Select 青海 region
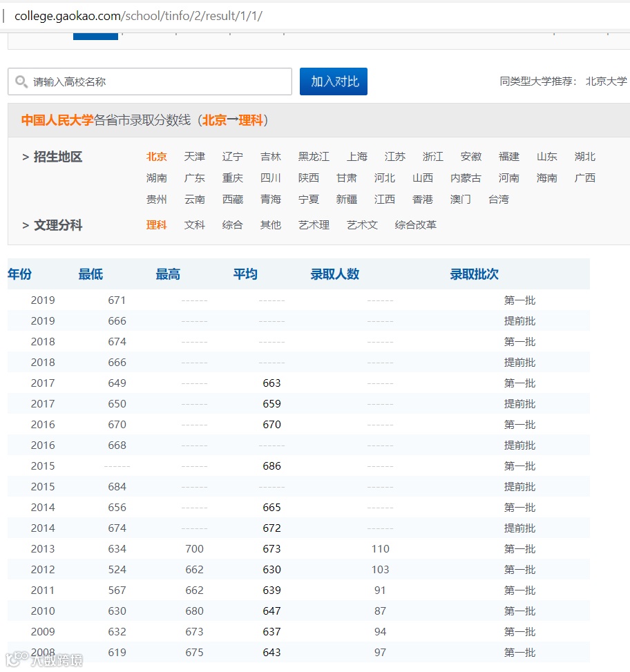 point(271,200)
